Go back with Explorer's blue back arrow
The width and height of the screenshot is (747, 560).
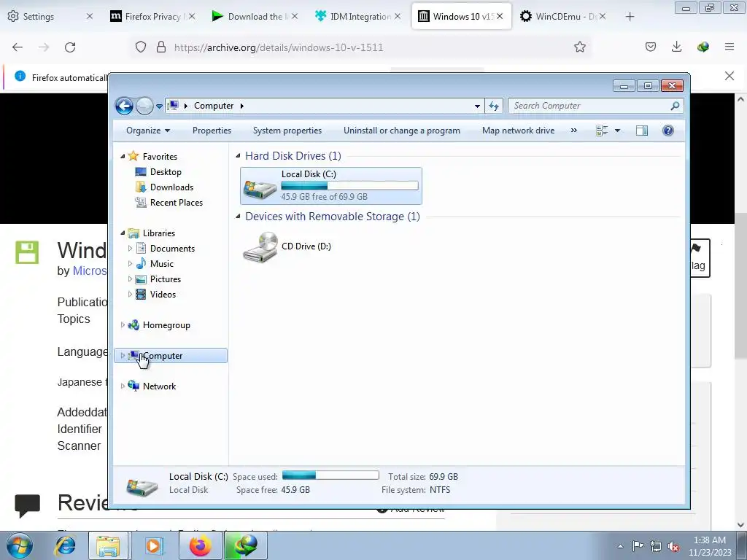(x=124, y=106)
